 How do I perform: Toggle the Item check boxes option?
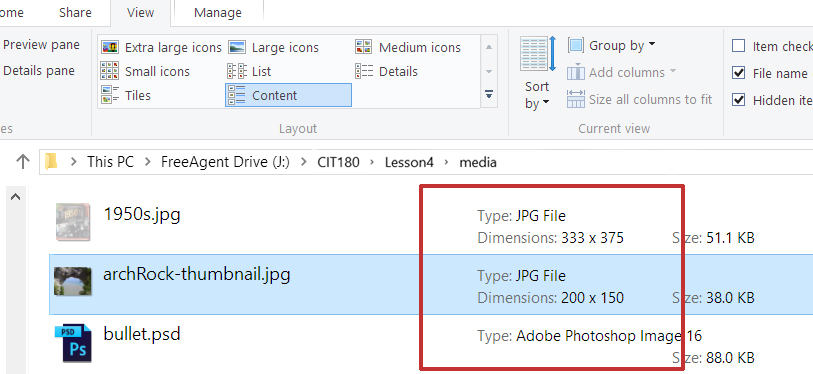(x=738, y=47)
